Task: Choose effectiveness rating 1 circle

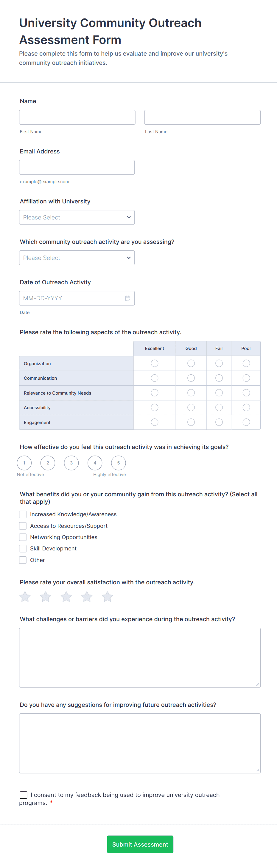Action: point(24,463)
